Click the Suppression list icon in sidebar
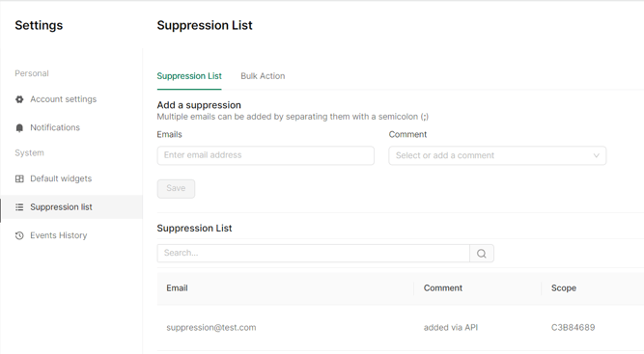The width and height of the screenshot is (644, 354). (19, 207)
